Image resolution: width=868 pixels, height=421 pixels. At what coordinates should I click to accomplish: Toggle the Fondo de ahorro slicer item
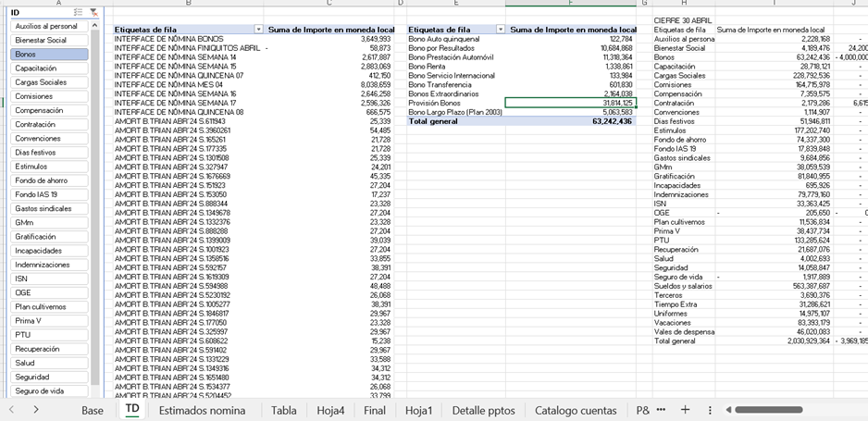(50, 180)
